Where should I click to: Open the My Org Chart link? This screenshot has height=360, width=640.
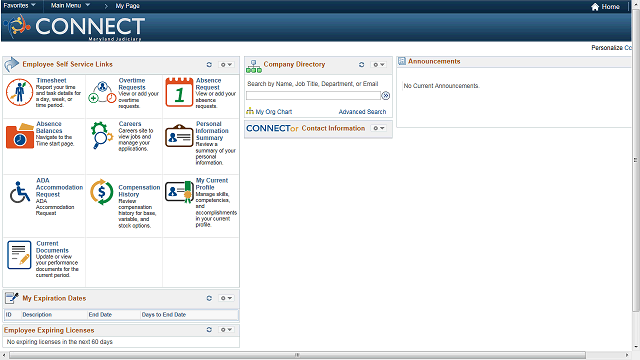pyautogui.click(x=269, y=111)
